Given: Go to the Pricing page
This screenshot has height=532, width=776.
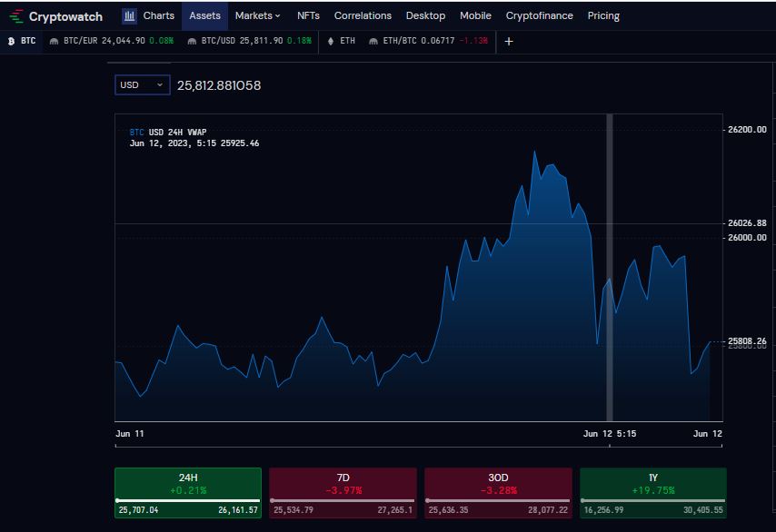Looking at the screenshot, I should tap(603, 15).
